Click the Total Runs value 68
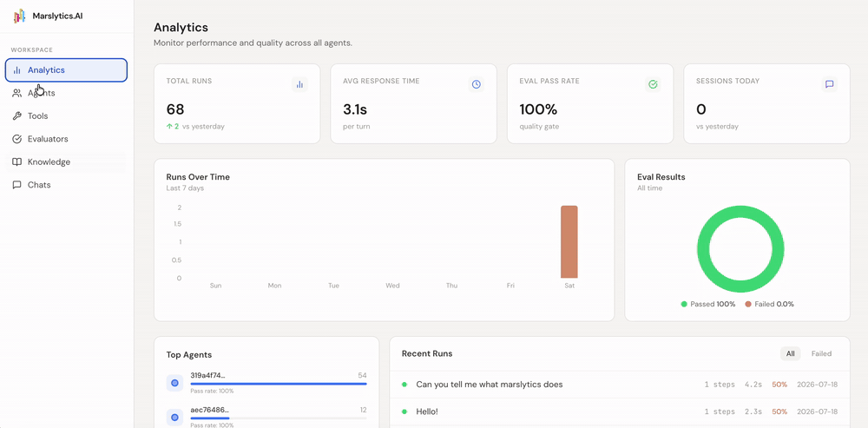The width and height of the screenshot is (868, 428). point(175,109)
